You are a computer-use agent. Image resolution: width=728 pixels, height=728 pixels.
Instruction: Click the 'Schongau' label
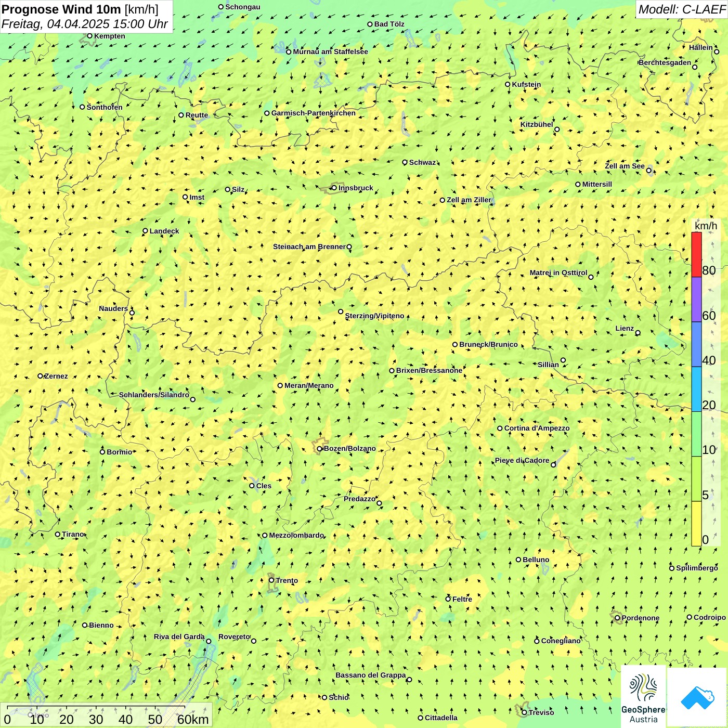point(243,7)
